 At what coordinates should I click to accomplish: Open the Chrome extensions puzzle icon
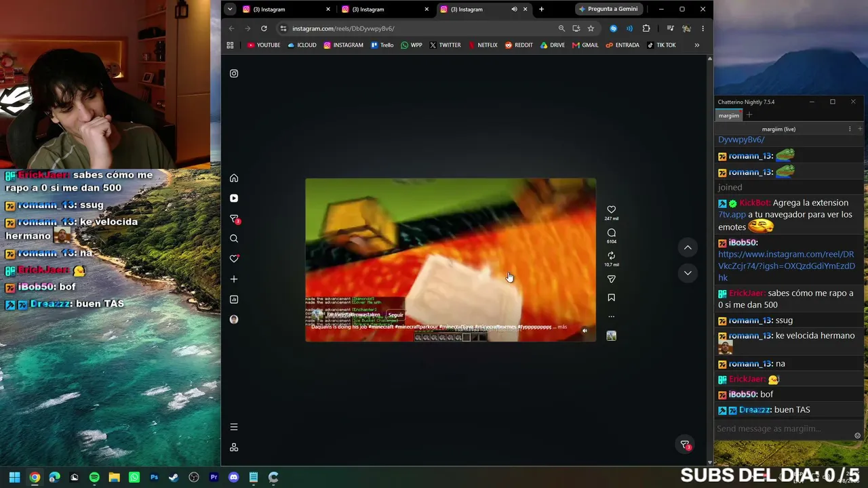point(646,28)
